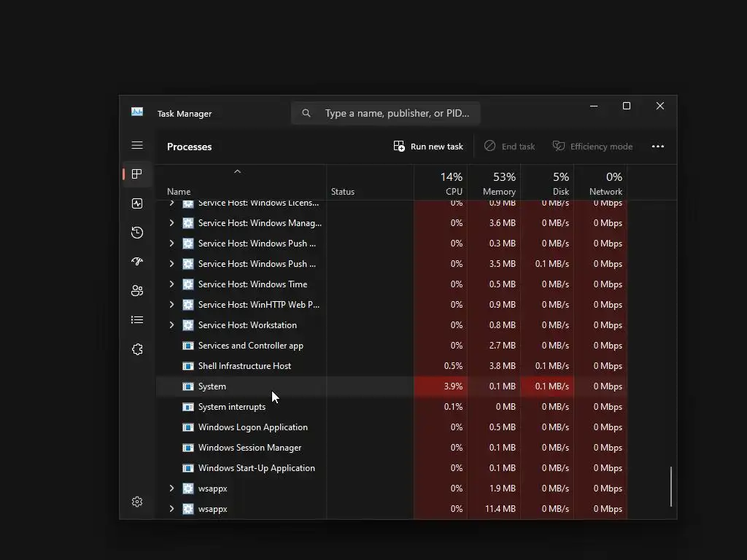The image size is (747, 560).
Task: Sort processes by Name column
Action: point(241,183)
